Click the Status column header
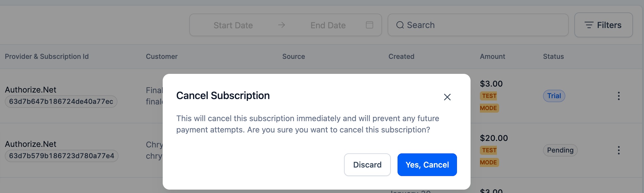644x193 pixels. [553, 56]
